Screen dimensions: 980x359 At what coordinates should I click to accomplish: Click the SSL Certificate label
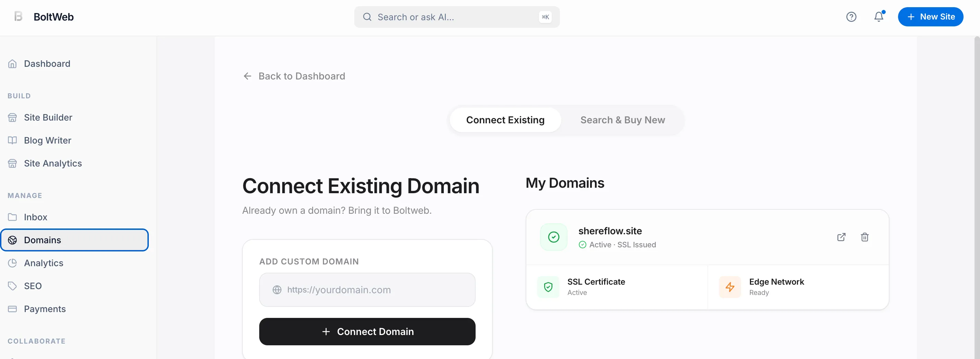pos(596,282)
